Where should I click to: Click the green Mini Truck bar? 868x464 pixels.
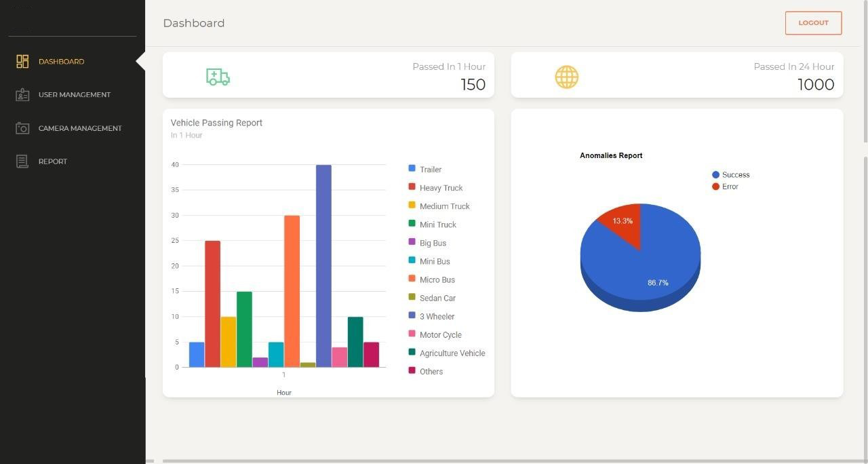coord(244,330)
